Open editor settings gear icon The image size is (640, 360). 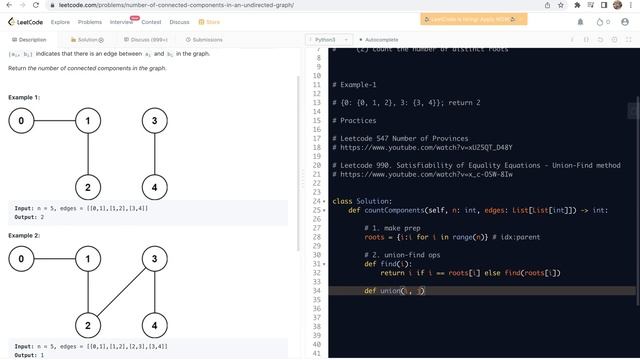click(615, 40)
